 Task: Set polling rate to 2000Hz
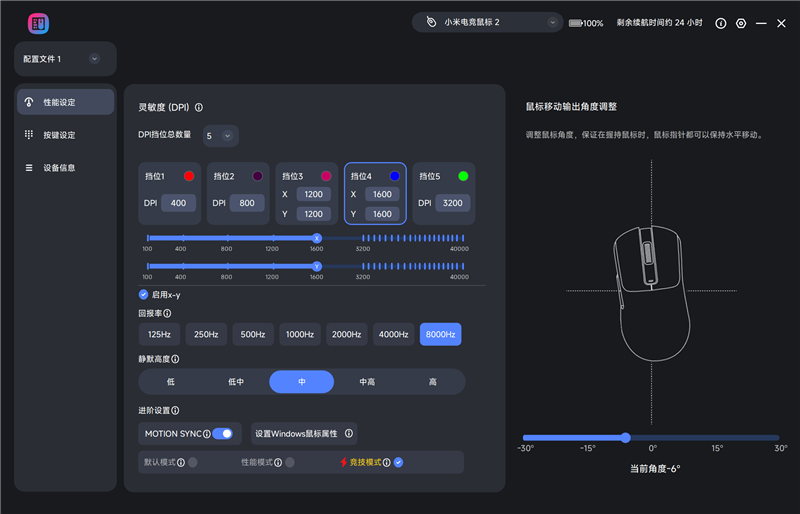[x=347, y=334]
